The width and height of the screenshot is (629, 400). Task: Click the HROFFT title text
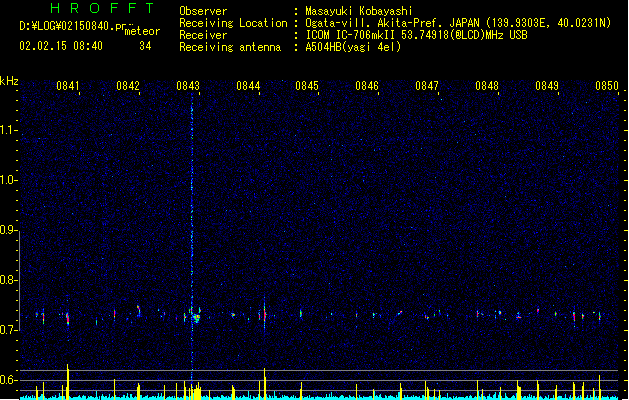pyautogui.click(x=102, y=8)
